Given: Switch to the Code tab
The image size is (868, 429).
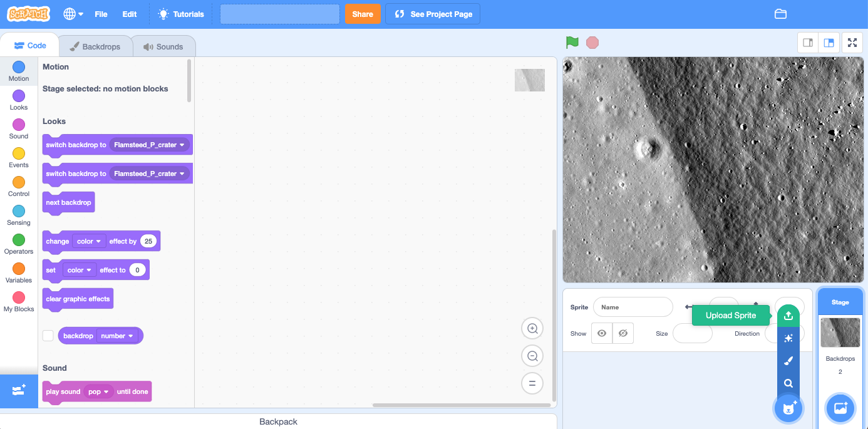Looking at the screenshot, I should pos(30,46).
